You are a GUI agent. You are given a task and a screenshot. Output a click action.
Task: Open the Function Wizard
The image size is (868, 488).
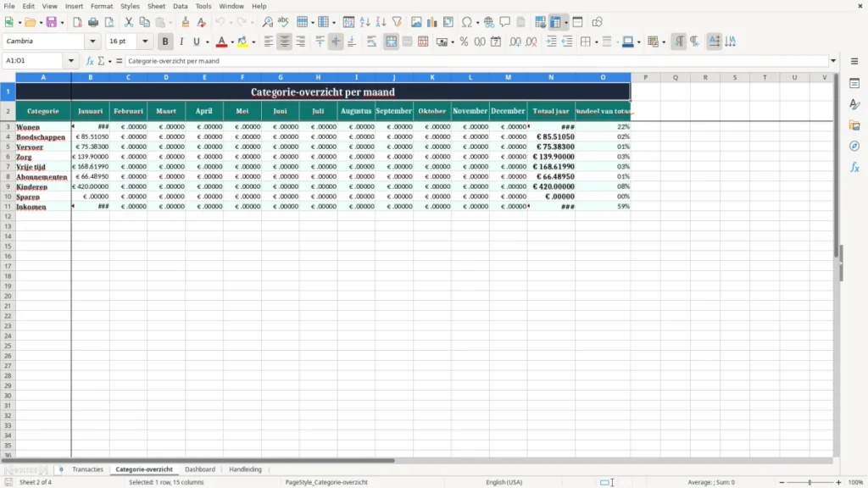click(x=90, y=61)
